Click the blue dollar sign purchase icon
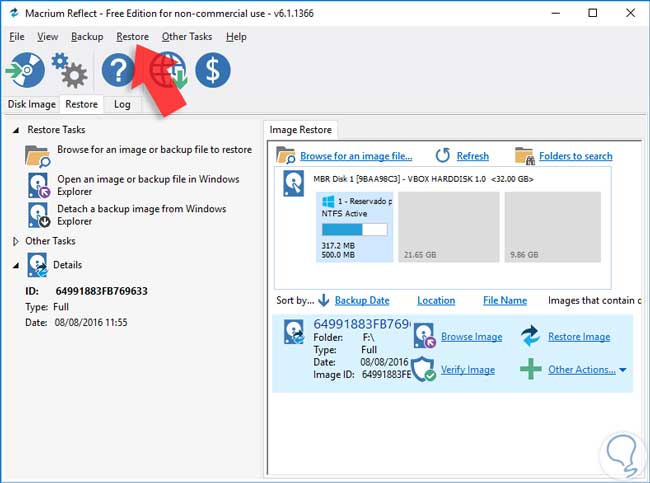 (x=213, y=70)
